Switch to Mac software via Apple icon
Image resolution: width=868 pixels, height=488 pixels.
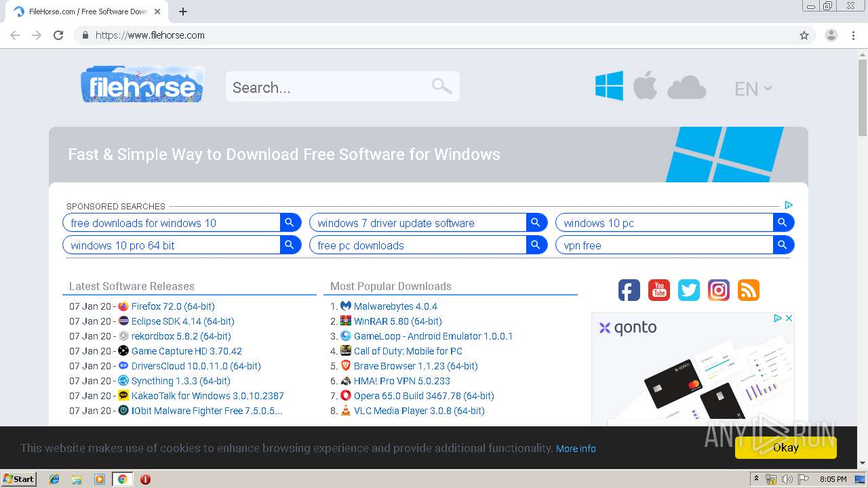(645, 87)
